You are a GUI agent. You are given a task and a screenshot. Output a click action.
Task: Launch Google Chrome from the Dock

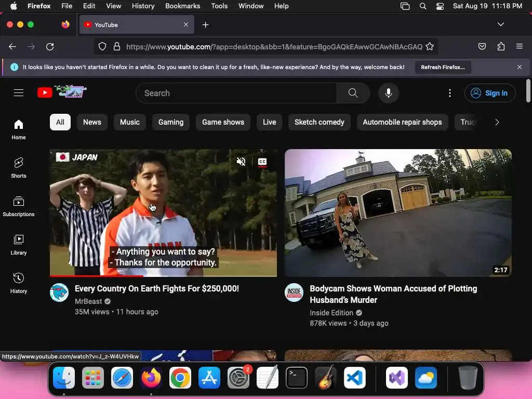click(x=180, y=378)
